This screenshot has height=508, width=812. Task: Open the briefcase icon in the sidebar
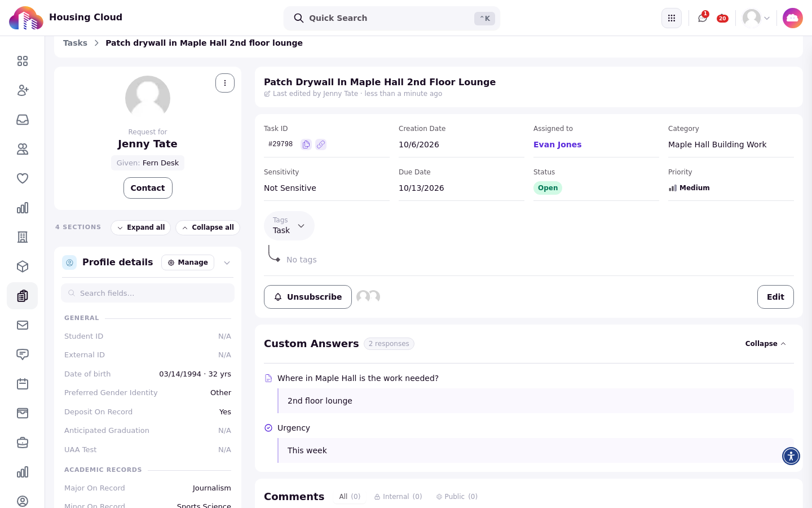pos(23,443)
